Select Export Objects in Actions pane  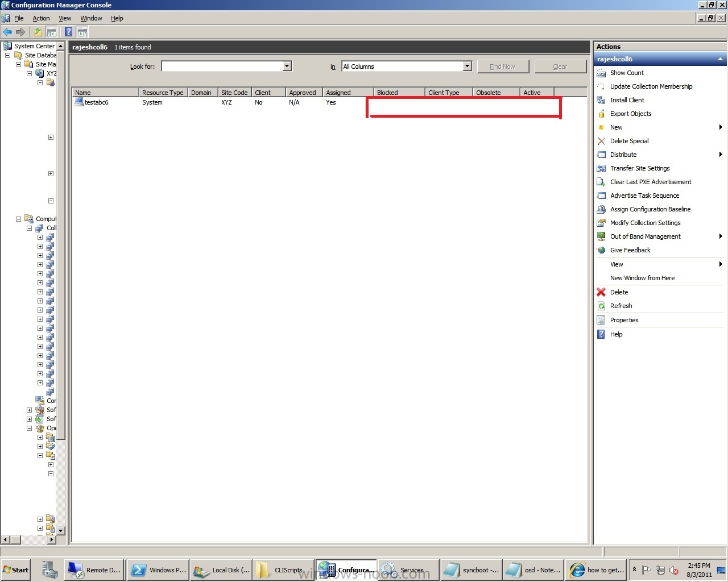[631, 114]
